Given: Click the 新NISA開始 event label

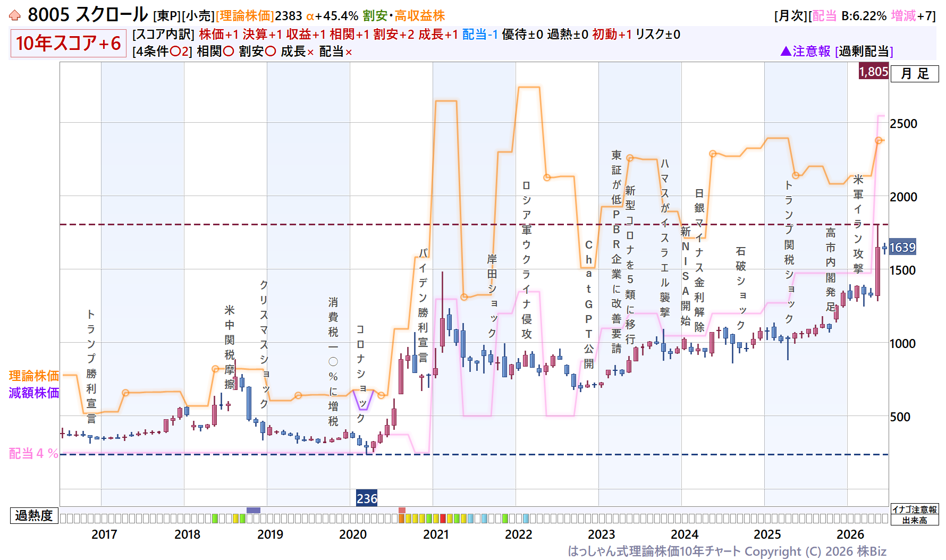Looking at the screenshot, I should coord(686,276).
